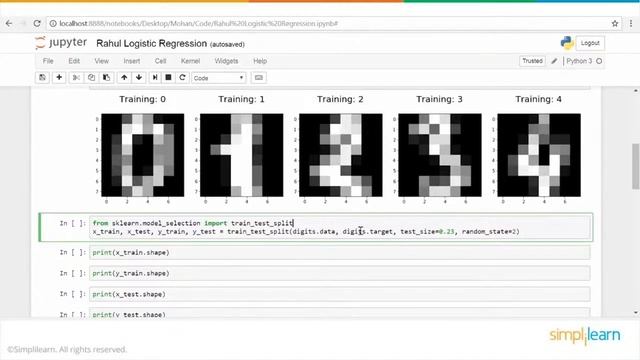Go back in the browser
The image size is (640, 360).
pos(9,24)
